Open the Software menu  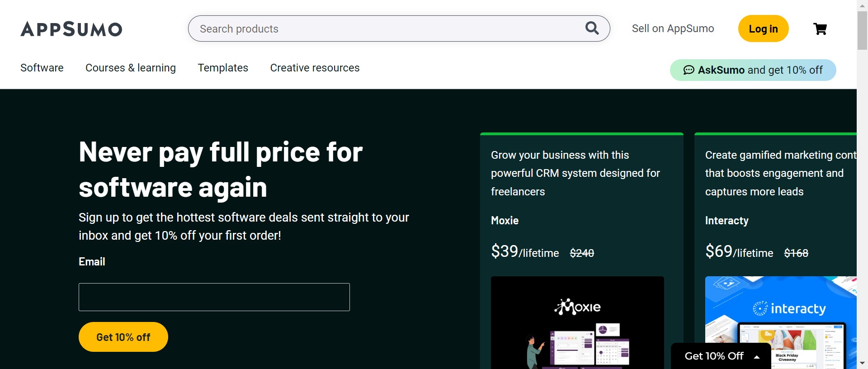42,68
